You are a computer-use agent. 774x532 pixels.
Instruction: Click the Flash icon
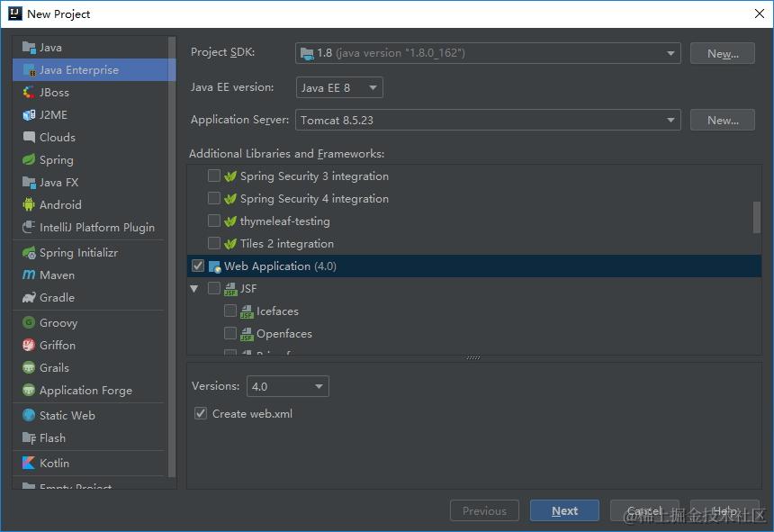pyautogui.click(x=29, y=438)
